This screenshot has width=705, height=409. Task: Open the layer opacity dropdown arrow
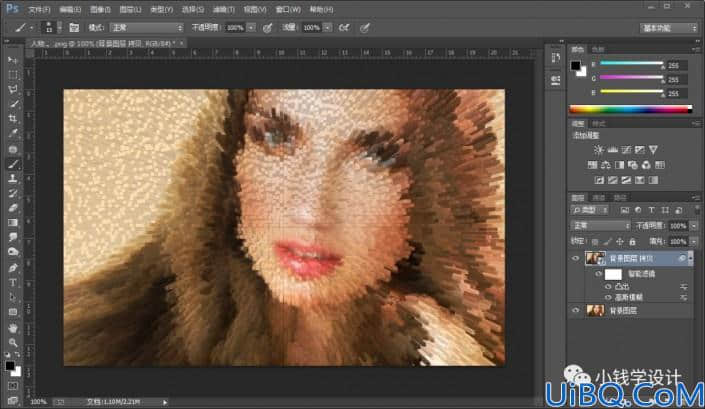click(x=694, y=226)
